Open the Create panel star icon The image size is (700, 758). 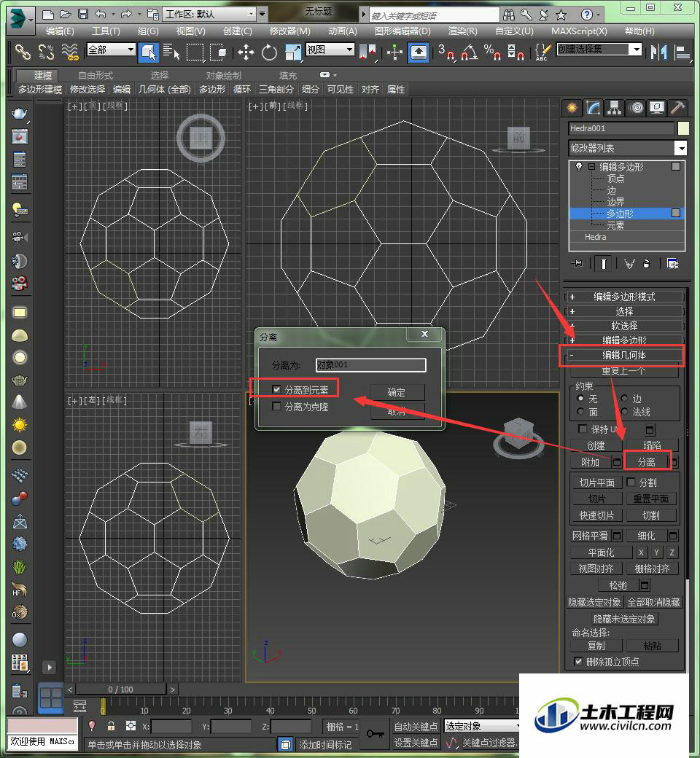572,108
